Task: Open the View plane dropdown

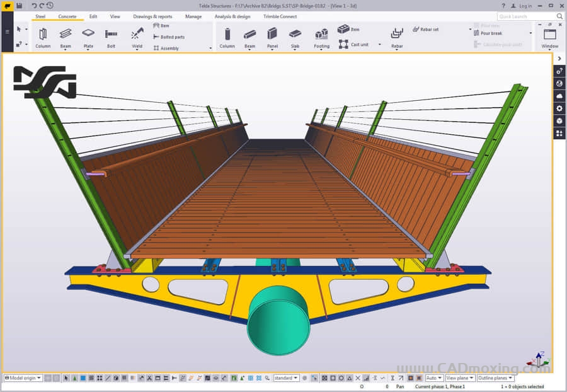Action: 459,378
